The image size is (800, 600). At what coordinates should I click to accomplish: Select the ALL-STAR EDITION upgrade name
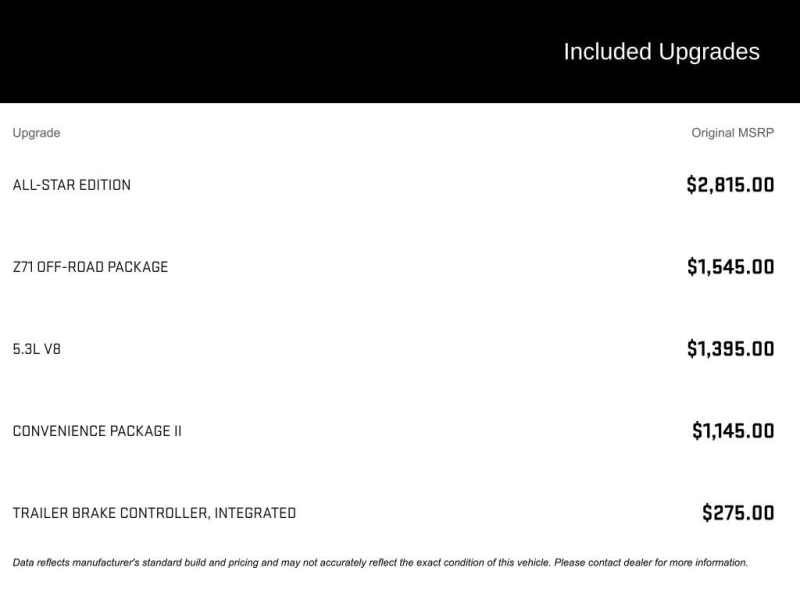[x=71, y=185]
